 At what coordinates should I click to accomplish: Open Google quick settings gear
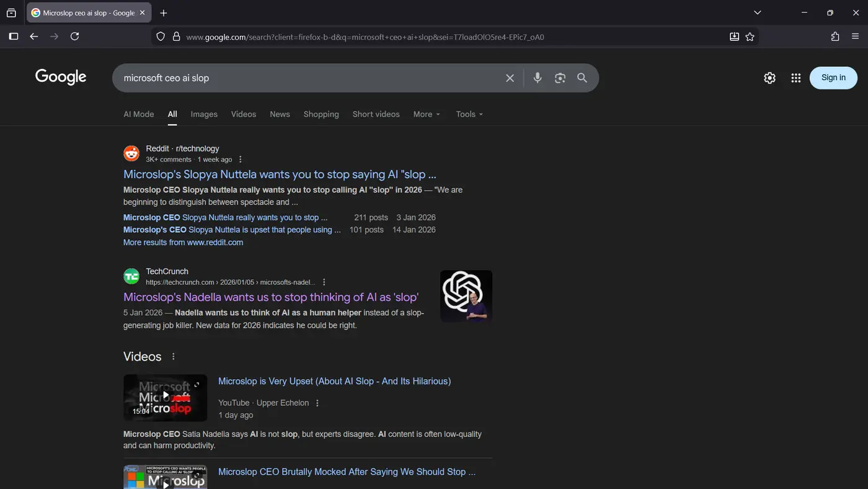[769, 78]
